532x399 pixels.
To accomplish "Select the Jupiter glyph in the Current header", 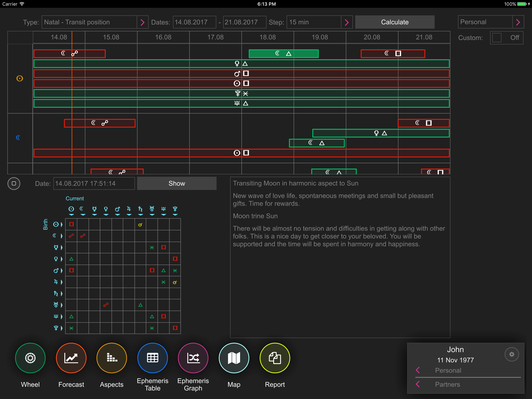I will pos(129,209).
